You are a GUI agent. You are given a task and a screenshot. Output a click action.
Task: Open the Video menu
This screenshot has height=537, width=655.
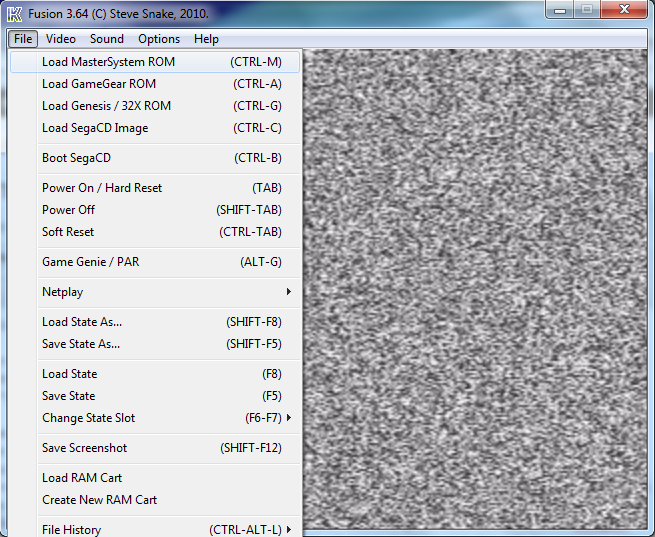point(61,39)
